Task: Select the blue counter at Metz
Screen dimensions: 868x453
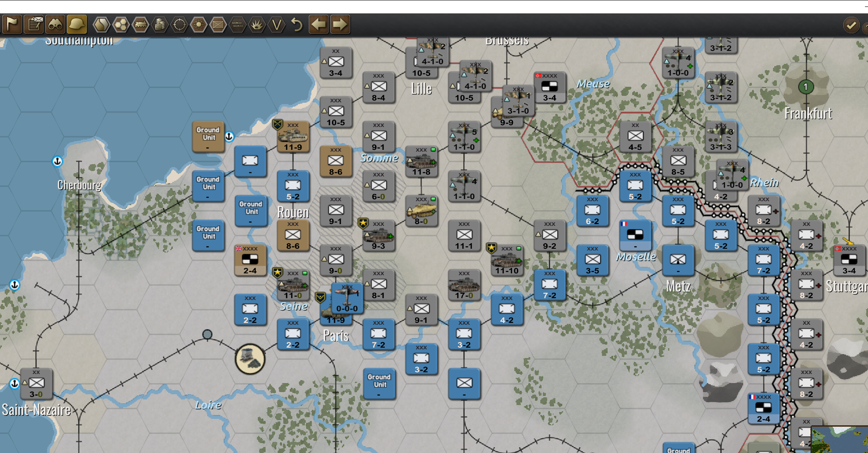Action: pos(678,260)
